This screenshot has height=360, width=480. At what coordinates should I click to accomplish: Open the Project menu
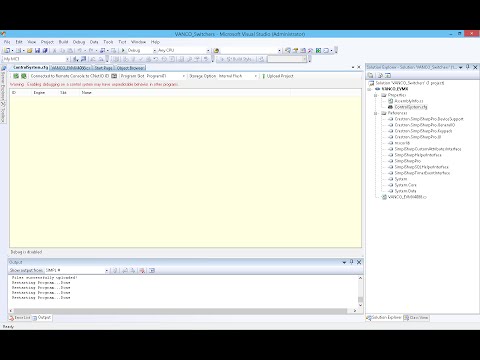[47, 42]
